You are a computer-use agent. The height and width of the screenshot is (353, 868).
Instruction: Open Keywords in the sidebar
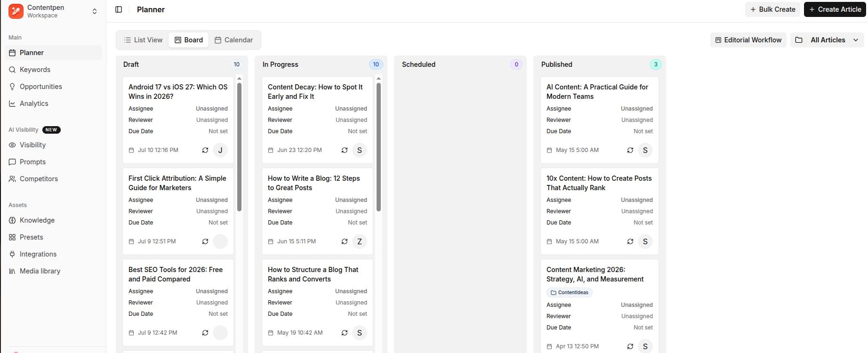coord(53,70)
